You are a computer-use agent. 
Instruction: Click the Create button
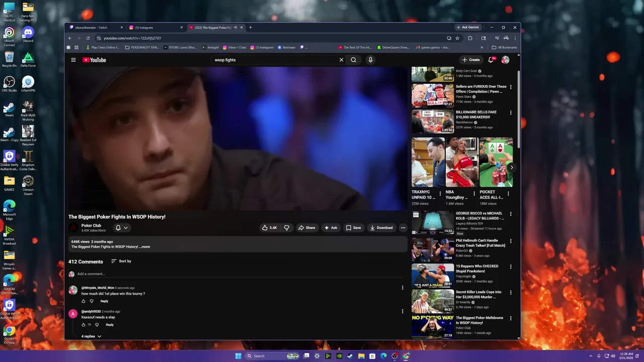click(471, 60)
